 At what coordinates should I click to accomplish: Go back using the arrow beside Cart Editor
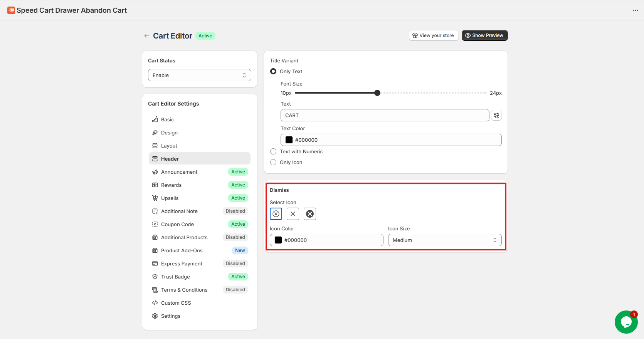(146, 36)
